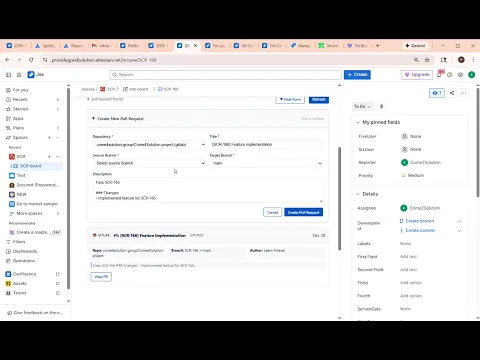
Task: Open Teams external link icon
Action: (58, 293)
